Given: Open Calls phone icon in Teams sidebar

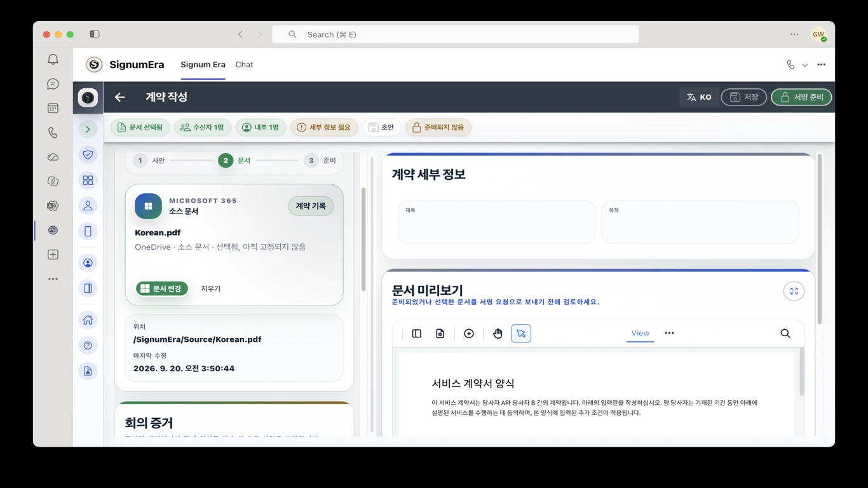Looking at the screenshot, I should point(53,133).
